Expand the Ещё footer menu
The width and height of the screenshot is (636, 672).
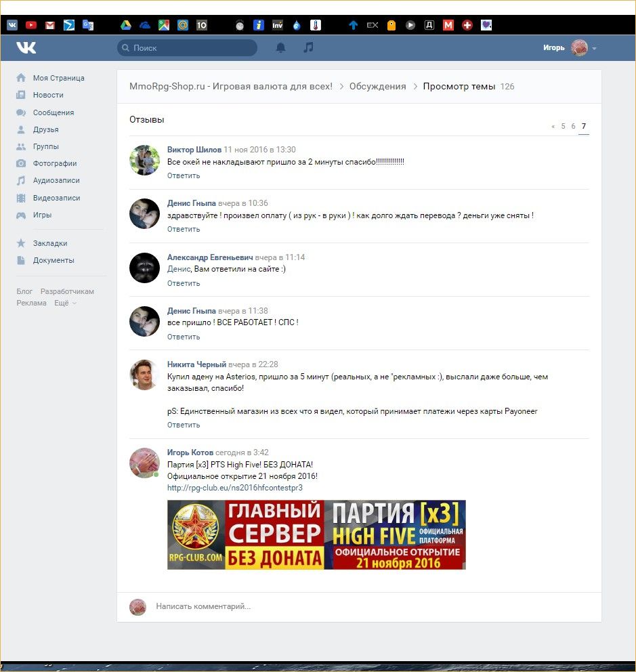pyautogui.click(x=65, y=303)
